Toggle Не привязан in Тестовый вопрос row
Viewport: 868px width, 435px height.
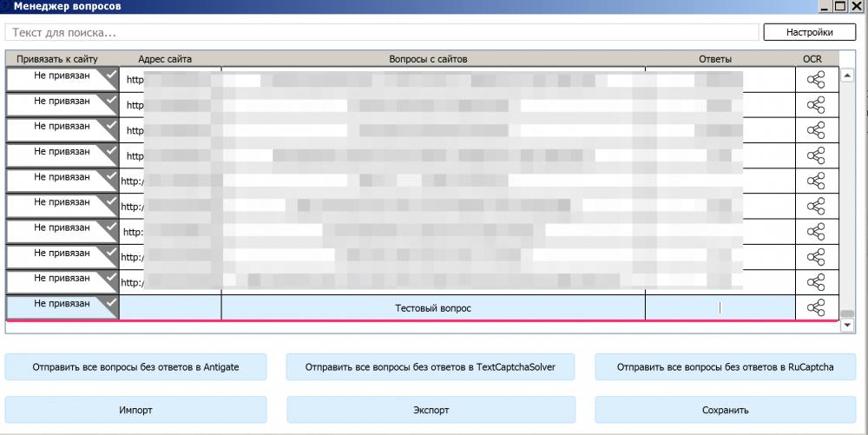tap(62, 307)
